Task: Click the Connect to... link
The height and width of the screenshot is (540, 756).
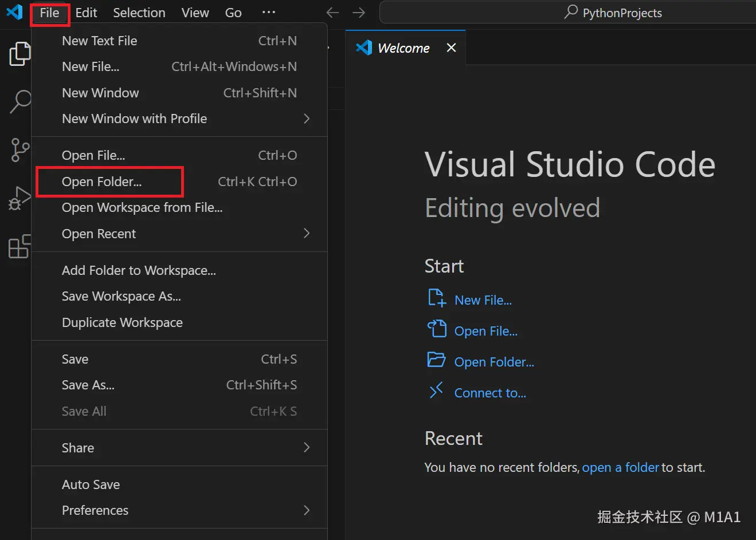Action: tap(490, 393)
